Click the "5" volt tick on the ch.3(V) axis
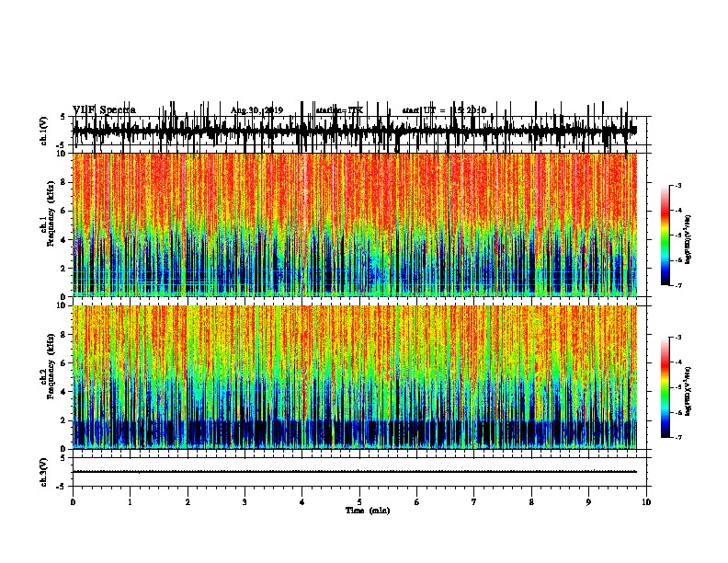Image resolution: width=728 pixels, height=563 pixels. click(x=63, y=458)
